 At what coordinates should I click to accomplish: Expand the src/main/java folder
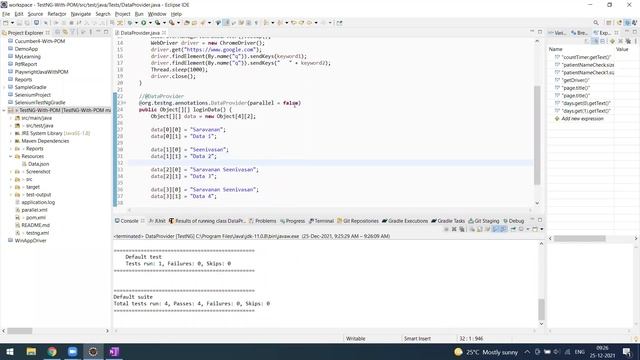11,118
